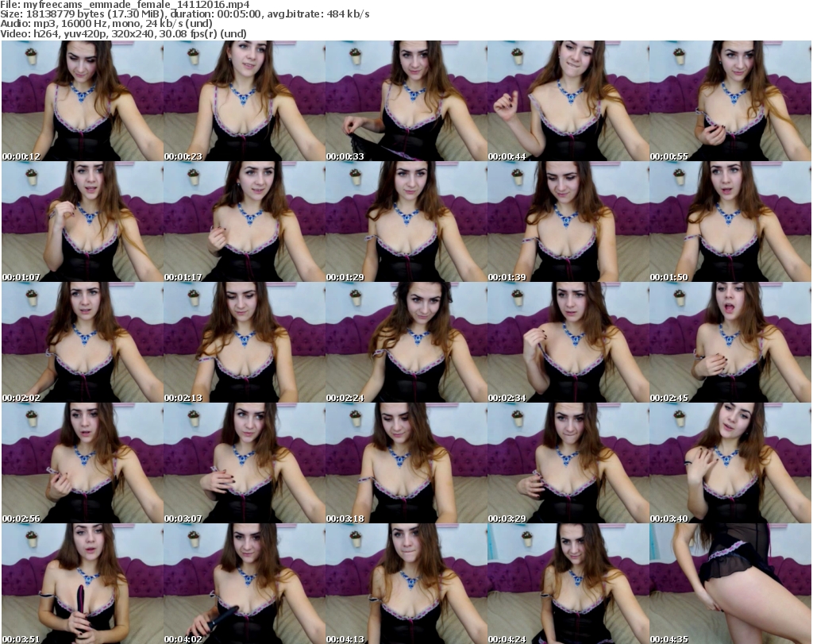
Task: Click the Video h264 info line
Action: coord(124,33)
